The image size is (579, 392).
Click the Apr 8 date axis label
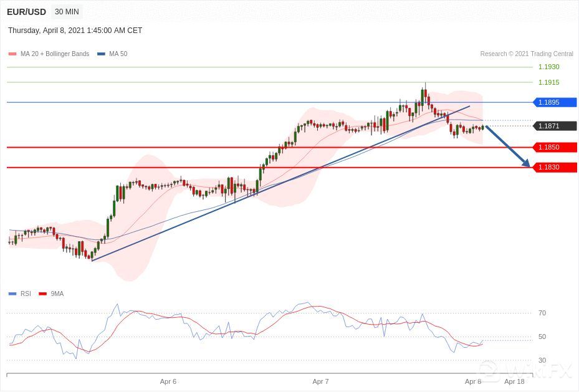tap(473, 381)
